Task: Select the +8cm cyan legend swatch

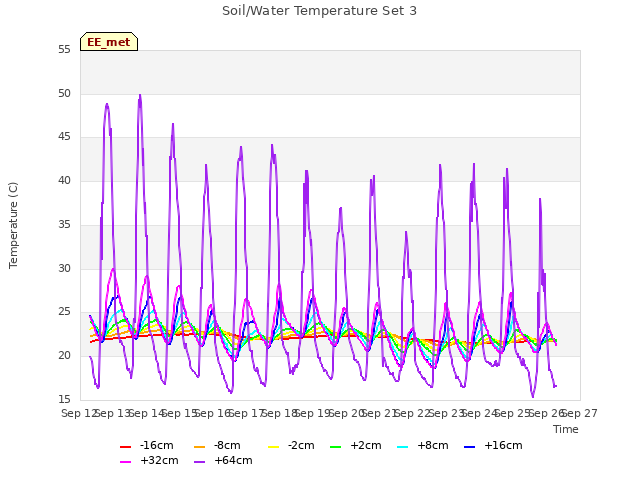Action: pyautogui.click(x=402, y=447)
